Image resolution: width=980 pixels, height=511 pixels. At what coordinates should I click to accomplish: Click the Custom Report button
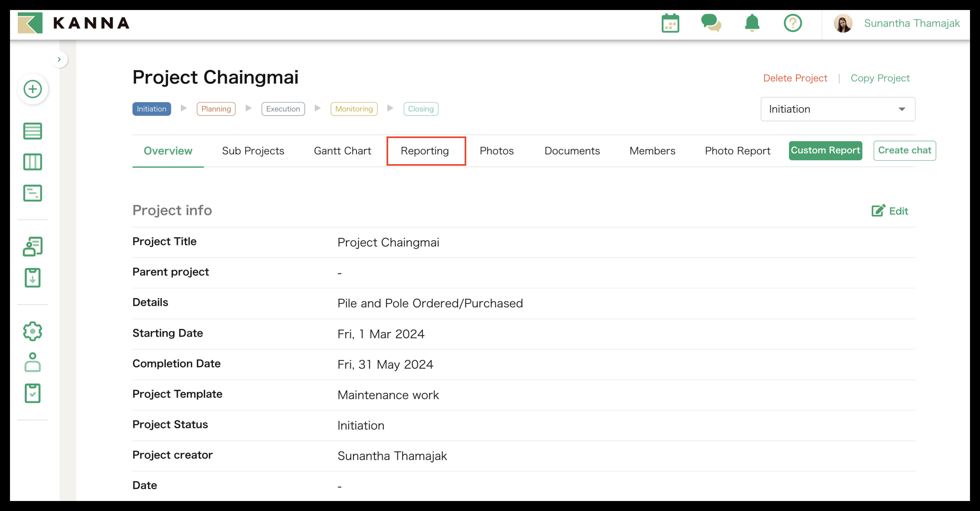pyautogui.click(x=825, y=150)
